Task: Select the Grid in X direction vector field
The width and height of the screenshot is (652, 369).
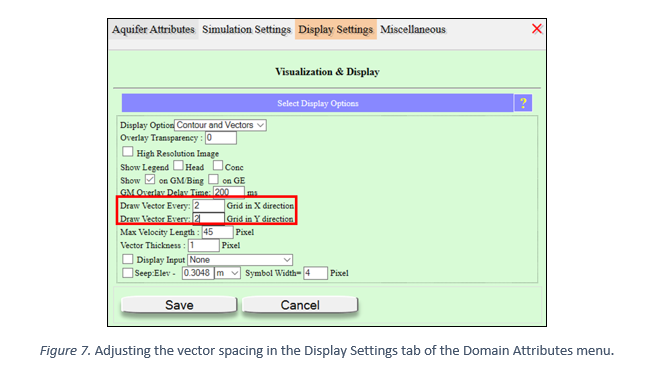Action: [x=208, y=206]
